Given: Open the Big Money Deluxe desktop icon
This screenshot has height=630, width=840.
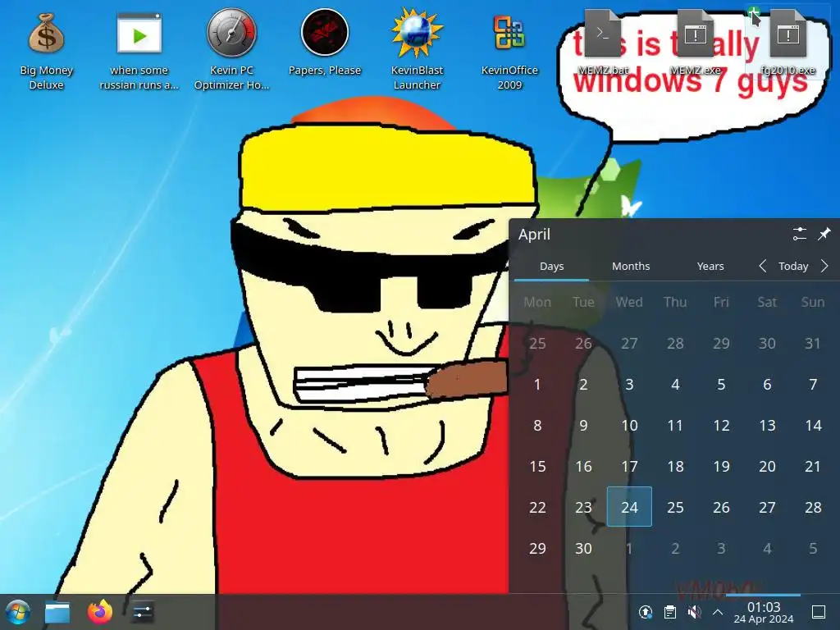Looking at the screenshot, I should click(x=46, y=51).
